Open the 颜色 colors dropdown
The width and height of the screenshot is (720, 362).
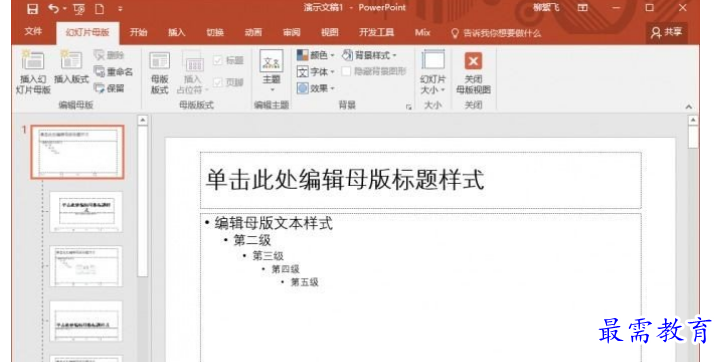click(315, 55)
